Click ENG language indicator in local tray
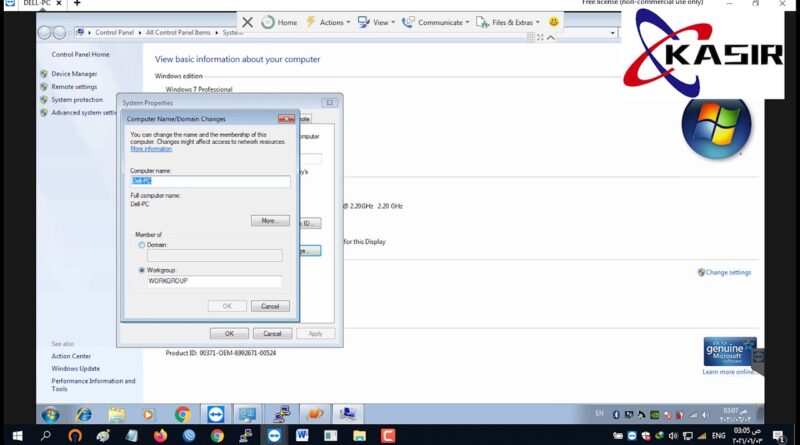 (718, 436)
